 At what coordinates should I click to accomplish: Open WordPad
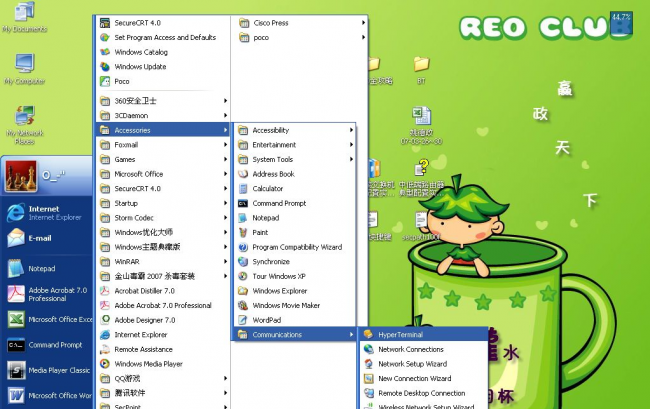coord(294,320)
